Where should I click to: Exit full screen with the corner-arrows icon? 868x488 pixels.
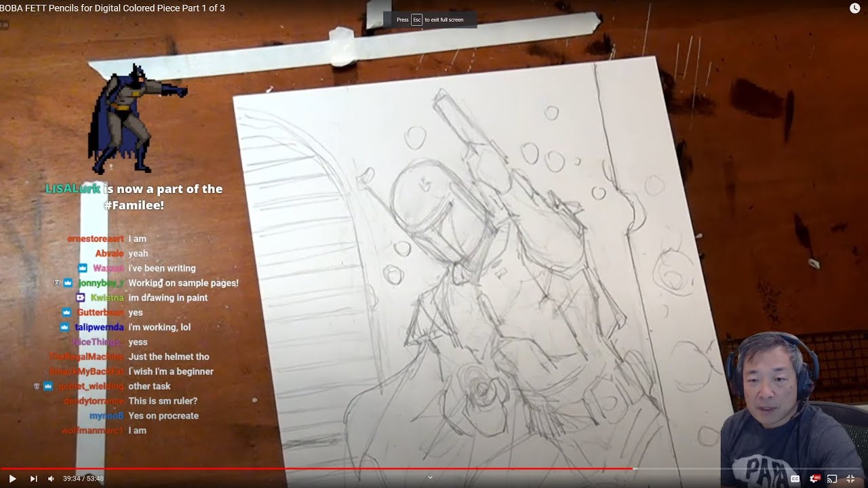click(x=850, y=479)
